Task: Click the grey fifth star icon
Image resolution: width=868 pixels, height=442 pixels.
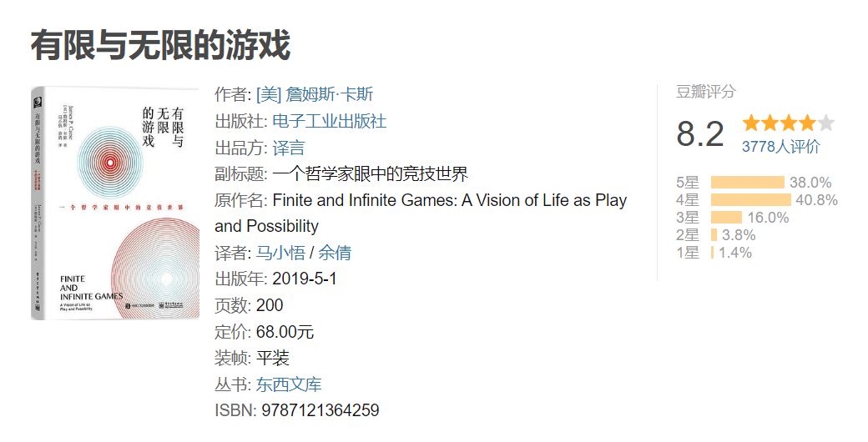Action: click(825, 123)
